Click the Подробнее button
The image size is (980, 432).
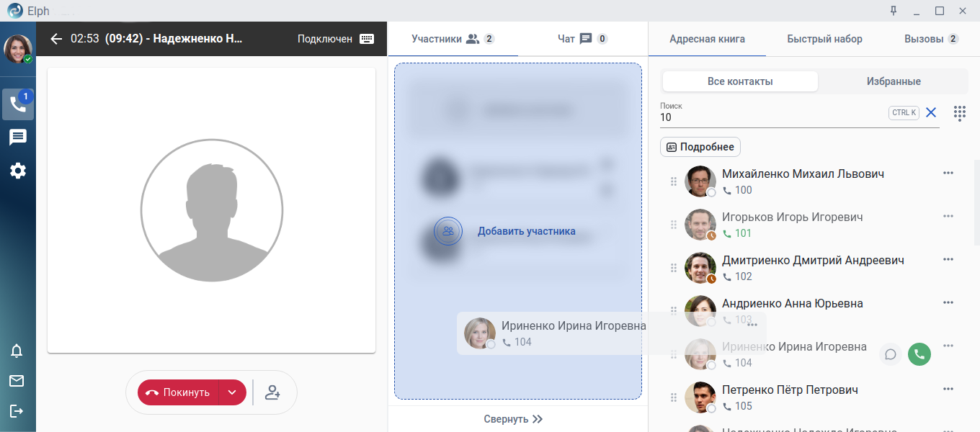700,147
